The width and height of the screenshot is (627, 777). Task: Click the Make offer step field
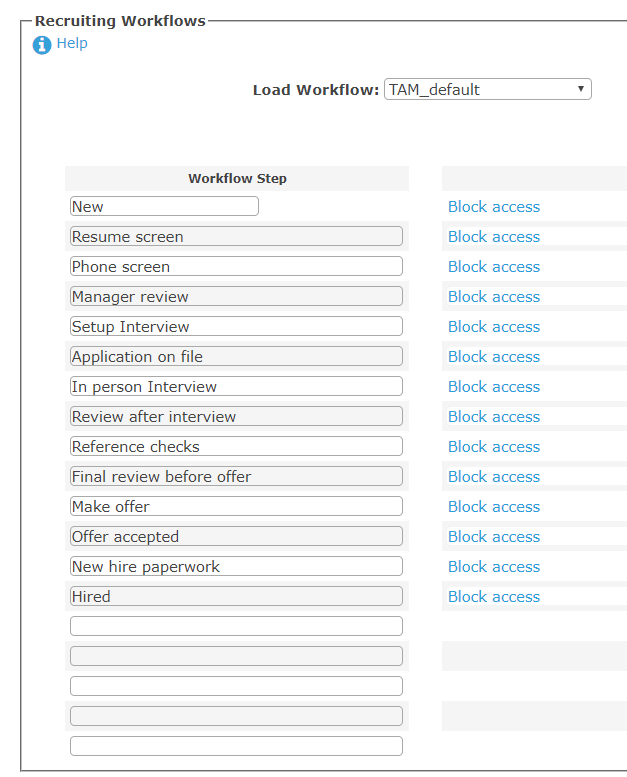tap(236, 506)
